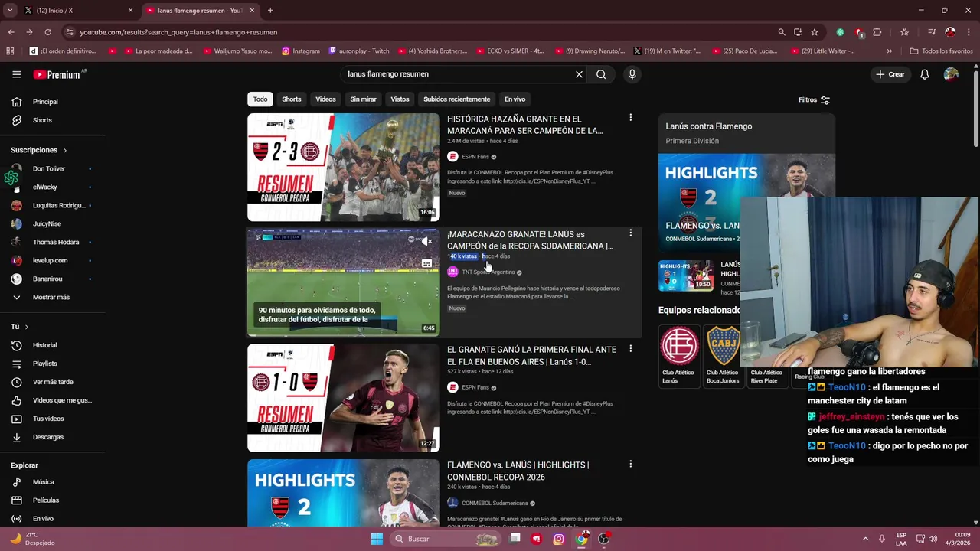
Task: Open Ver más tarde in sidebar
Action: tap(52, 382)
